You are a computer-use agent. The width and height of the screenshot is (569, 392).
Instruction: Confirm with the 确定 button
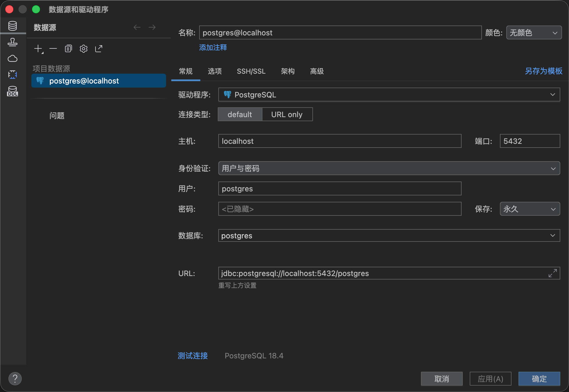(x=539, y=379)
